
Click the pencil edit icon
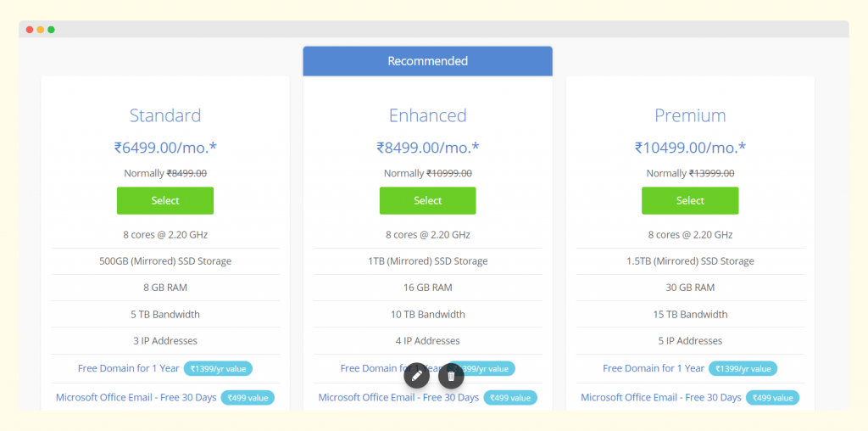click(416, 375)
